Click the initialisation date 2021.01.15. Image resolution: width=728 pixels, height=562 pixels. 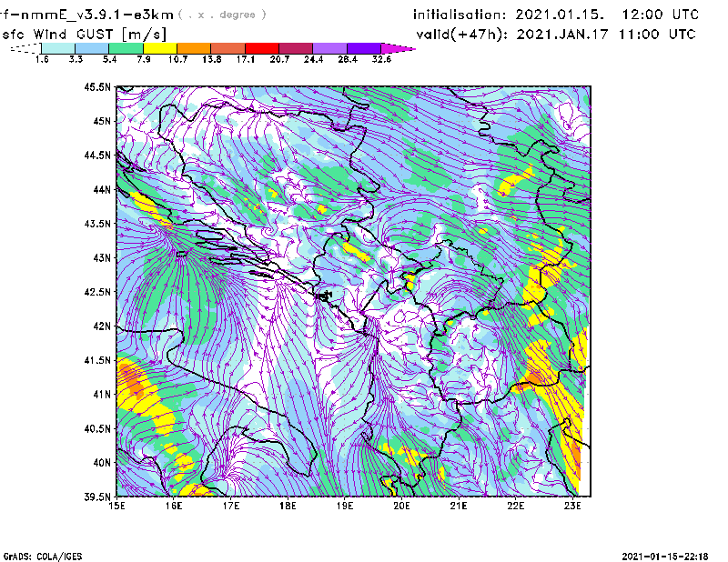click(x=560, y=15)
